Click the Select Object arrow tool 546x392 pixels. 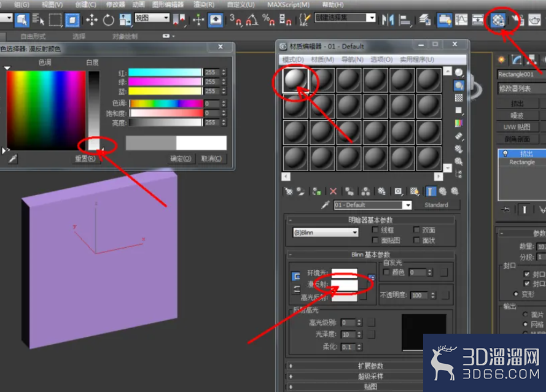21,20
